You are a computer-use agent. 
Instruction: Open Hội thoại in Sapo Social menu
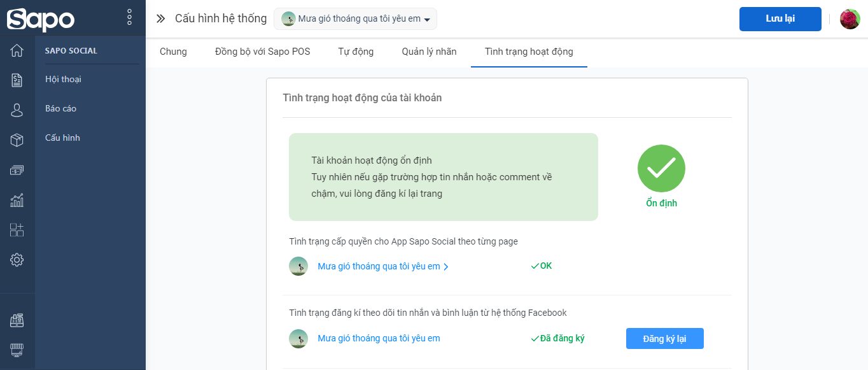pyautogui.click(x=63, y=80)
